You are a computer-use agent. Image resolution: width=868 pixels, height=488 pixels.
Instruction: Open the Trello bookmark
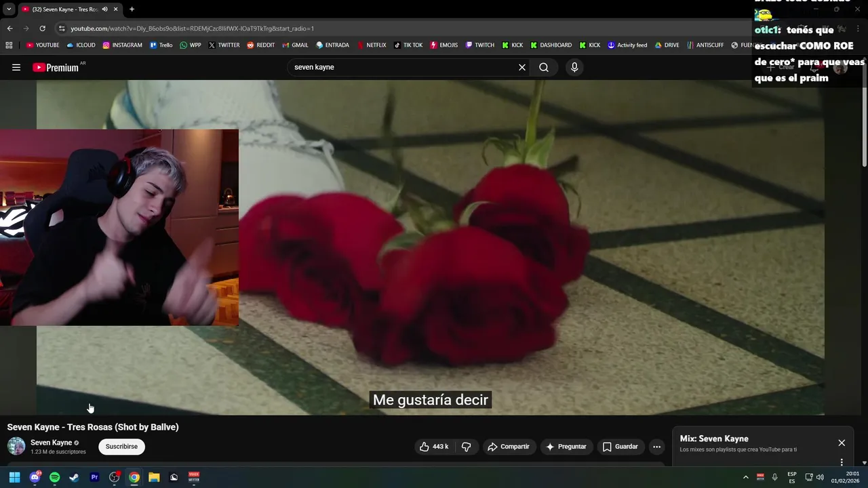click(161, 45)
